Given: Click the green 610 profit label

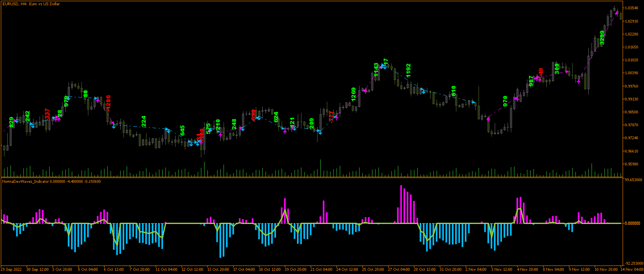Looking at the screenshot, I should pyautogui.click(x=454, y=91).
